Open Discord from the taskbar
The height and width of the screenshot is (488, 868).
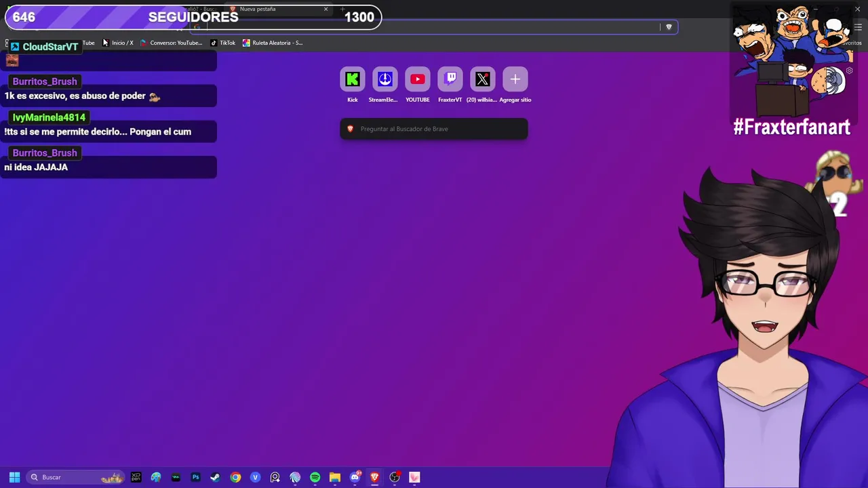pos(355,477)
